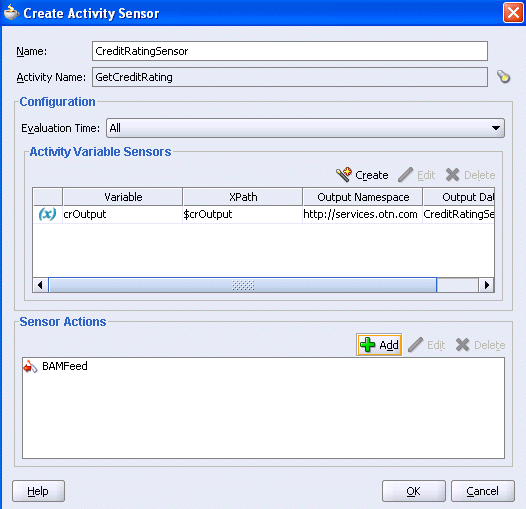Click the Create variable sensor wand icon

point(344,174)
